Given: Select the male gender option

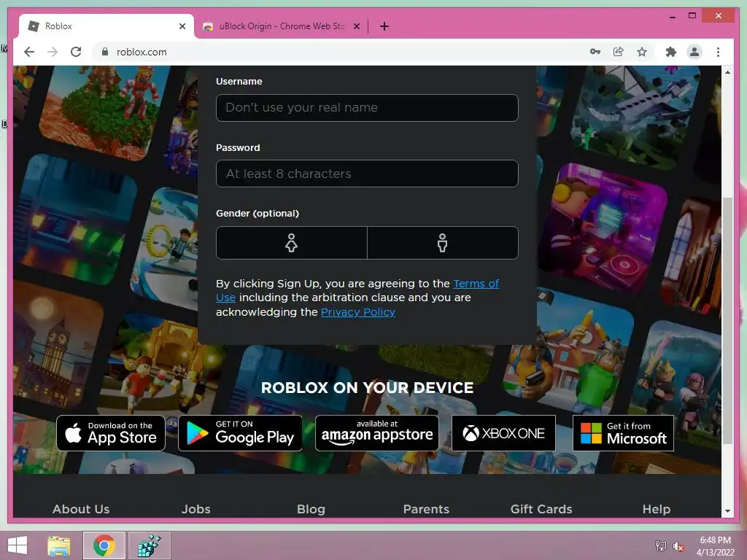Looking at the screenshot, I should click(443, 243).
